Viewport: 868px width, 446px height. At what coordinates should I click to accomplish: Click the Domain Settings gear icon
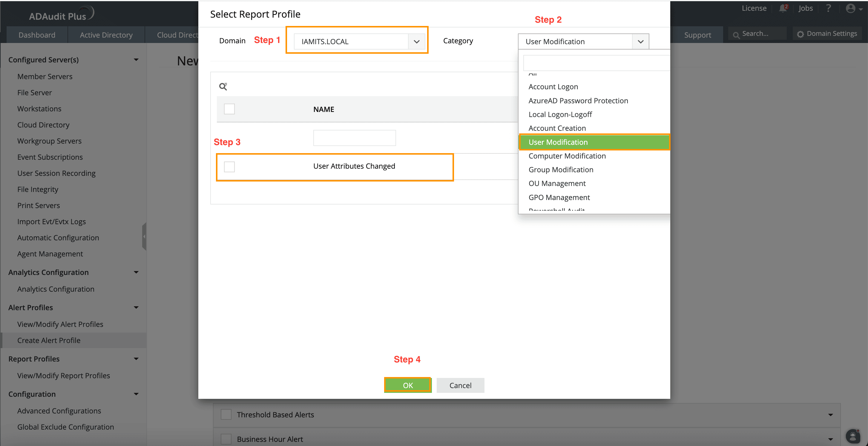800,34
